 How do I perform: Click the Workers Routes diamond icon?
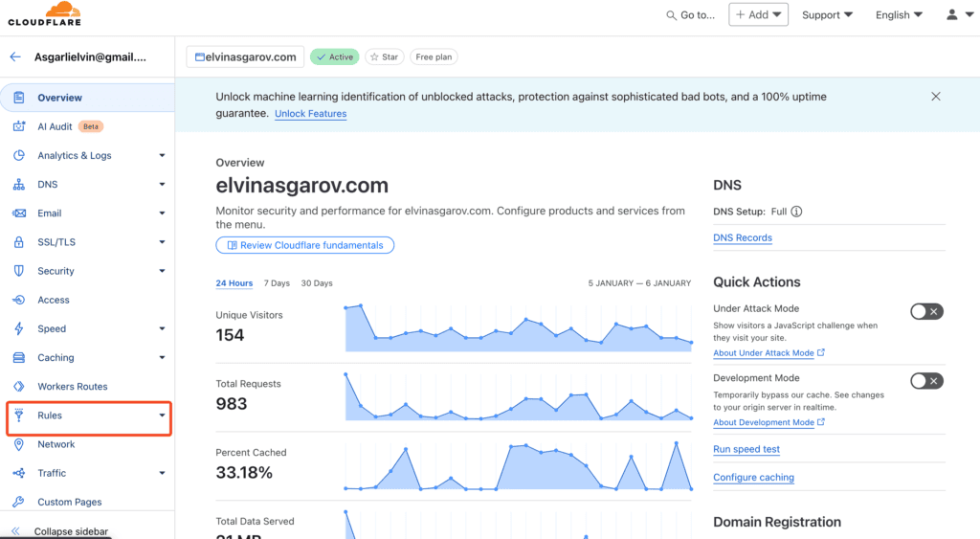(x=19, y=387)
